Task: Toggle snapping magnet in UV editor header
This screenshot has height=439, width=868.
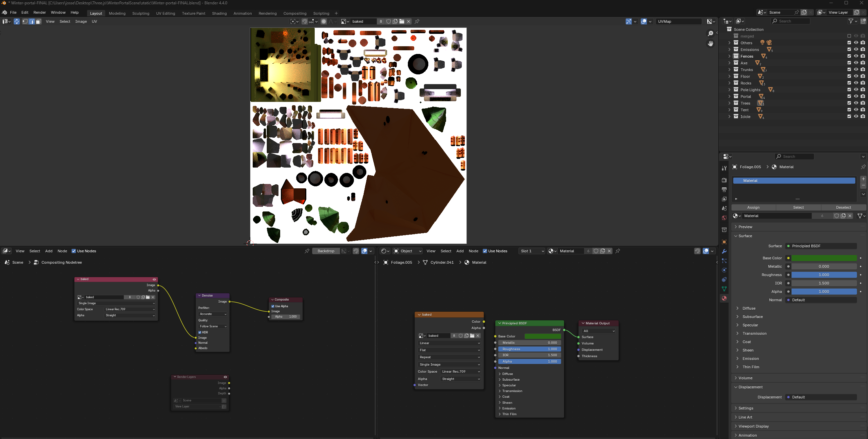Action: [304, 21]
